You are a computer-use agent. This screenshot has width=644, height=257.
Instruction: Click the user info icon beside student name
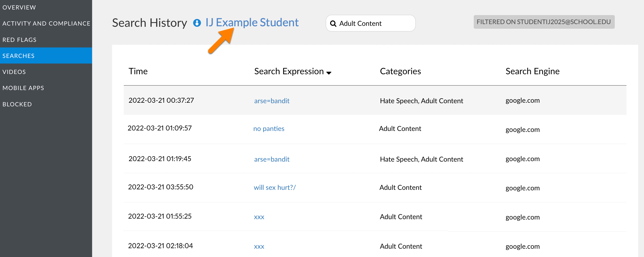pyautogui.click(x=197, y=23)
